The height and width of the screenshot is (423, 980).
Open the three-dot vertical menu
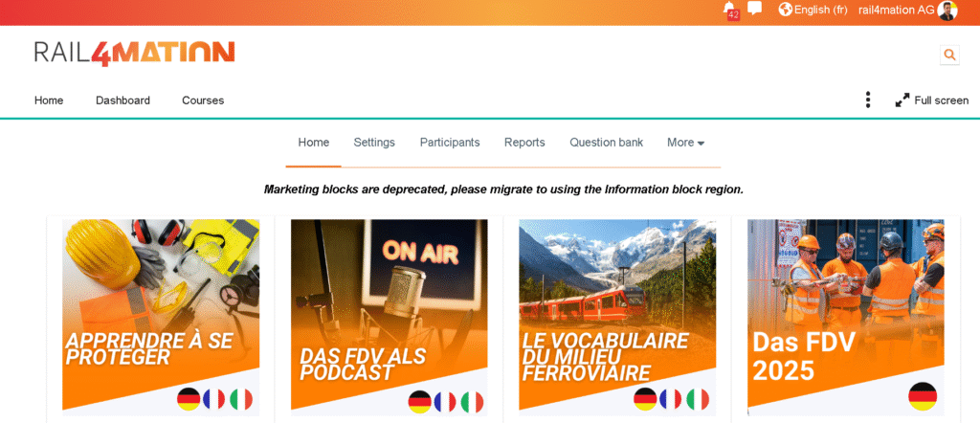pyautogui.click(x=867, y=100)
